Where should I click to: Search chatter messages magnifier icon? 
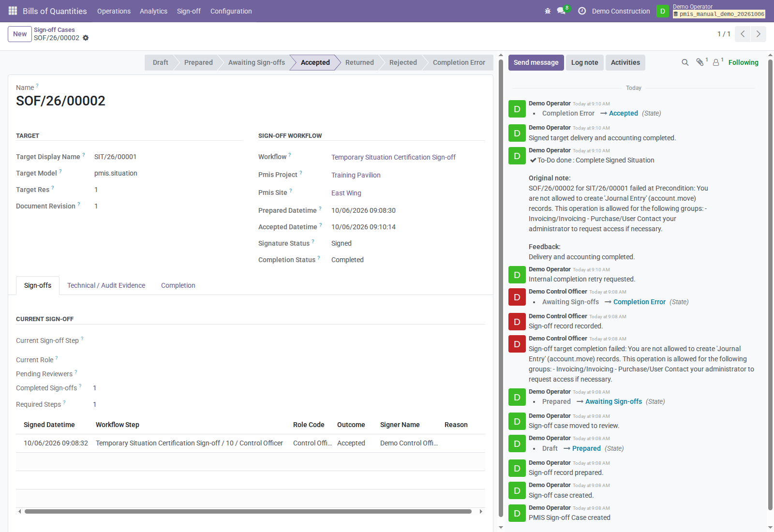click(685, 62)
